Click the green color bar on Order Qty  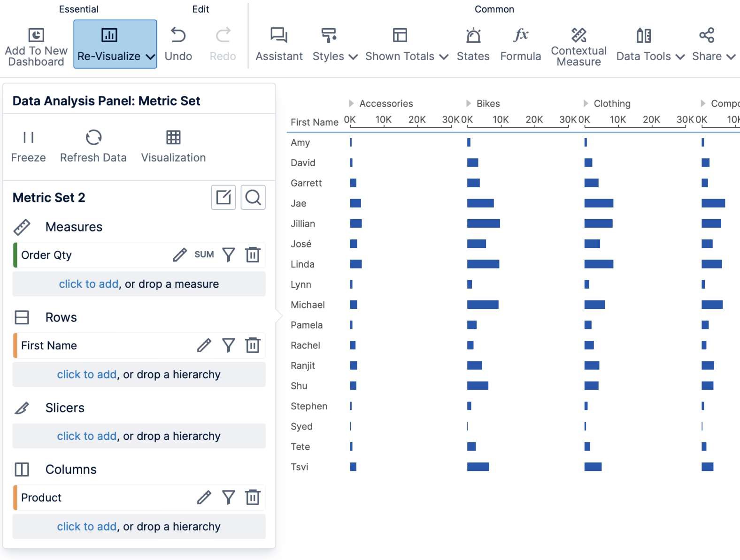tap(15, 255)
